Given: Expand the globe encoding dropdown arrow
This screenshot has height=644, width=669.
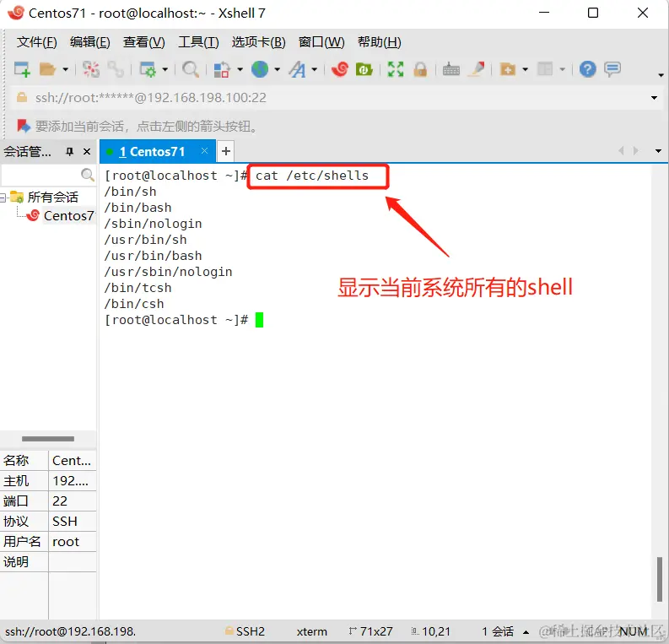Looking at the screenshot, I should (x=278, y=69).
